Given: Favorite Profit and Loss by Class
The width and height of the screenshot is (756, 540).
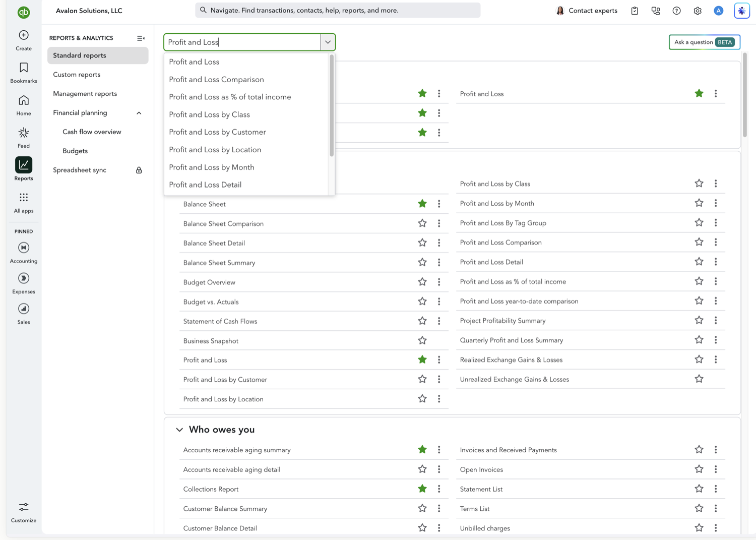Looking at the screenshot, I should coord(699,184).
